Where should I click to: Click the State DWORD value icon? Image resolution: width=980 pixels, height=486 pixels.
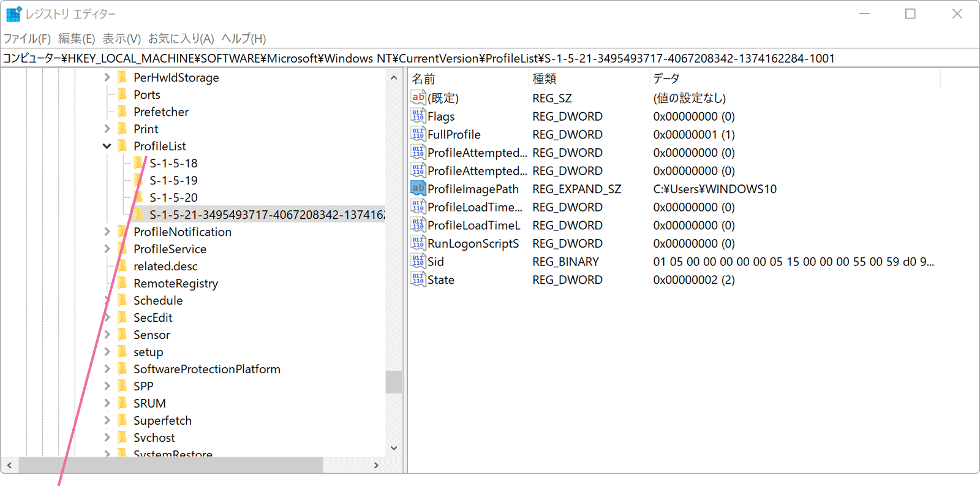(418, 279)
